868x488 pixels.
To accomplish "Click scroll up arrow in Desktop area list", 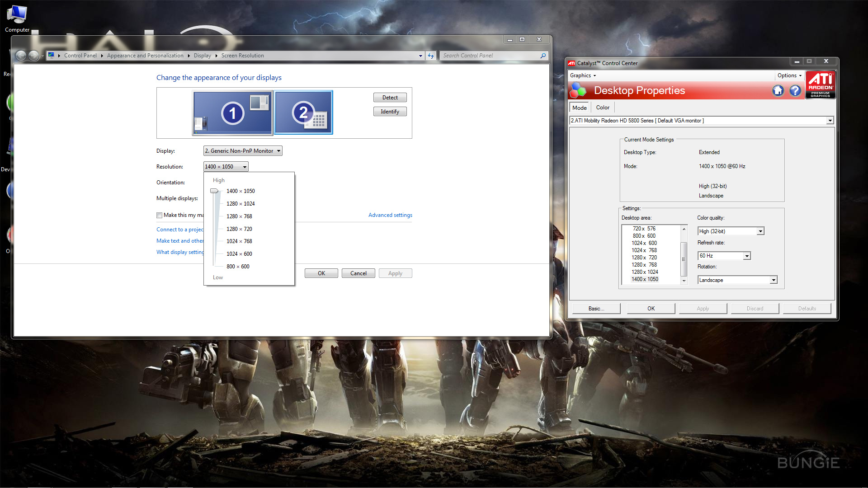I will tap(684, 229).
